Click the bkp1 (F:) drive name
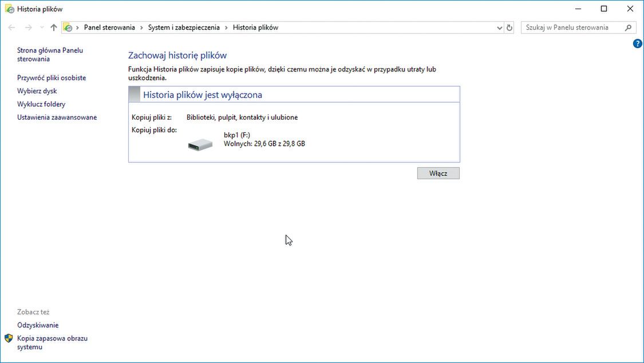This screenshot has width=644, height=363. [237, 135]
